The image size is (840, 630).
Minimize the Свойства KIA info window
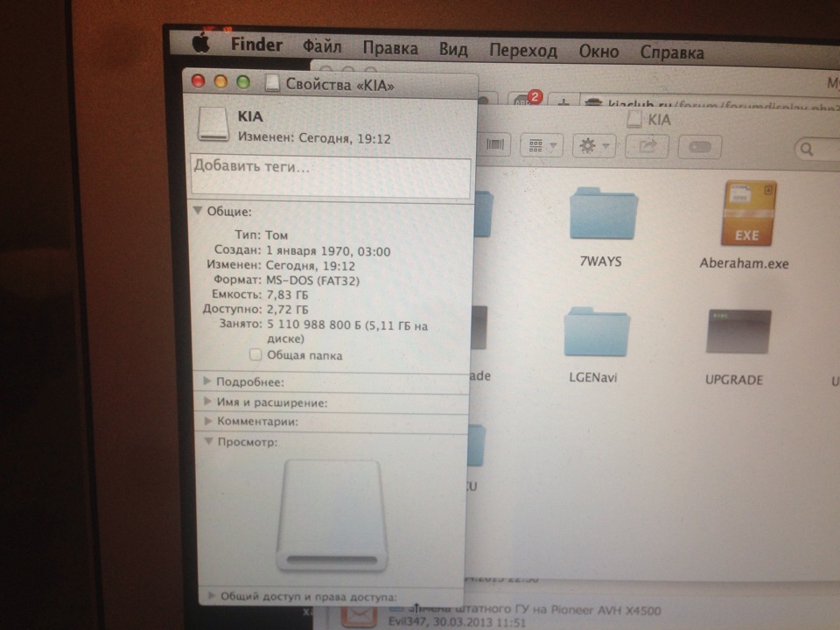click(x=220, y=81)
